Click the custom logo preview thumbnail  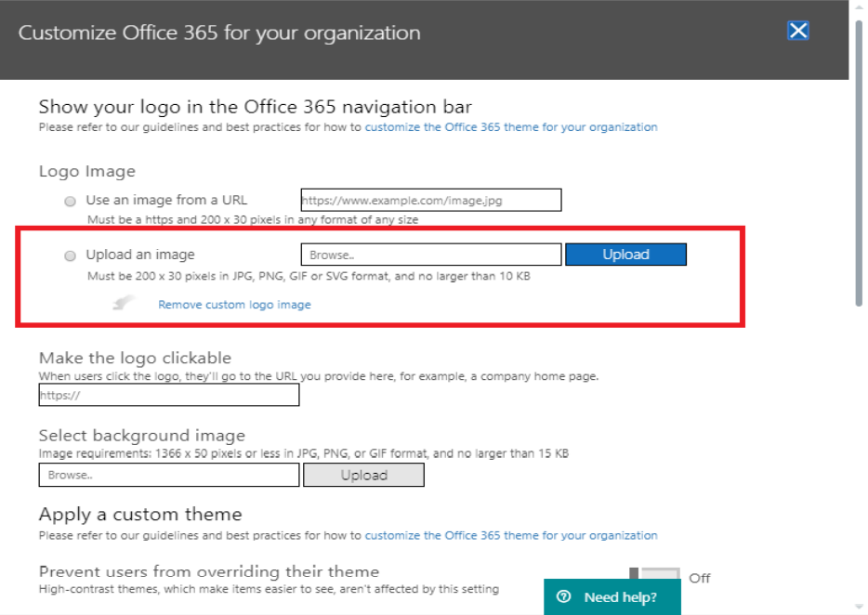click(x=123, y=303)
